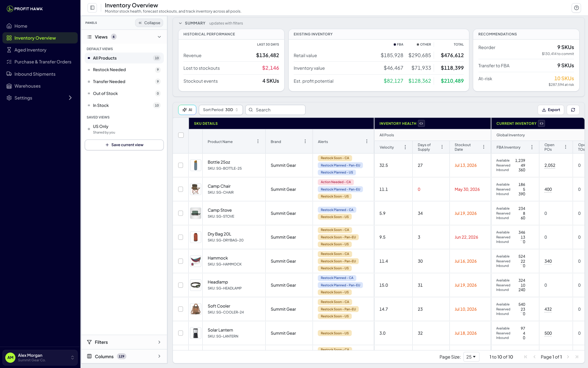Viewport: 588px width, 368px height.
Task: Toggle the sidebar panel icon next to the title
Action: click(92, 8)
